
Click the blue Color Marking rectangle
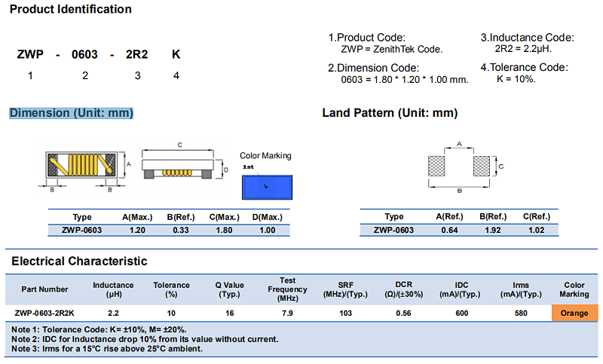[x=268, y=187]
